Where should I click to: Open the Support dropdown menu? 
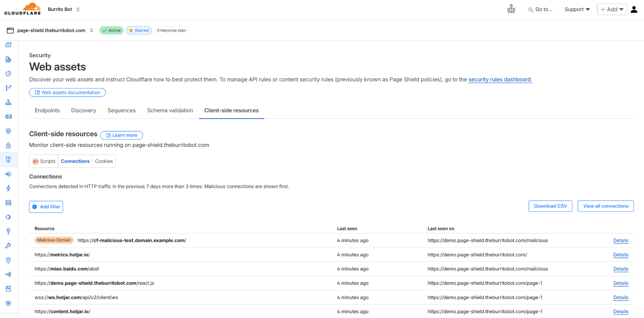tap(577, 9)
